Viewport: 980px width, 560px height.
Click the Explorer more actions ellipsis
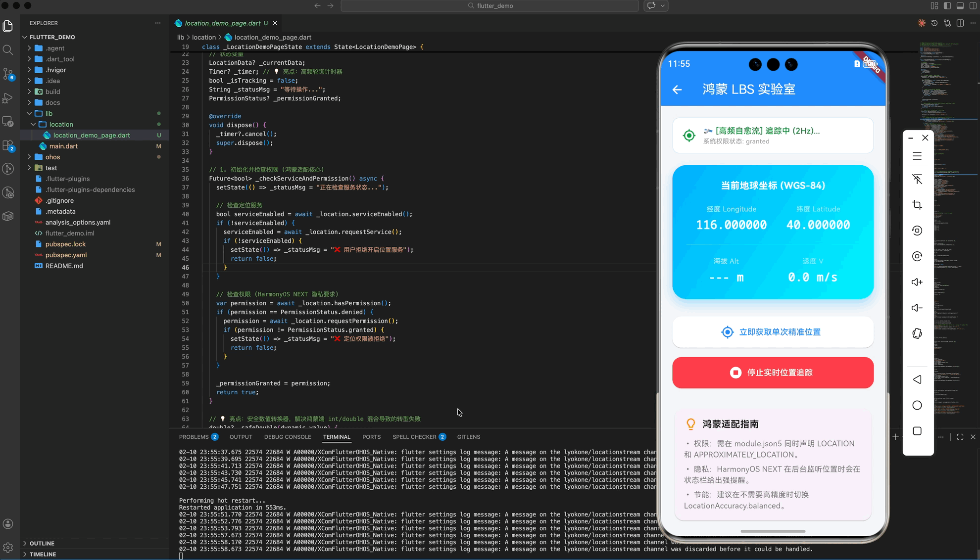click(x=158, y=23)
